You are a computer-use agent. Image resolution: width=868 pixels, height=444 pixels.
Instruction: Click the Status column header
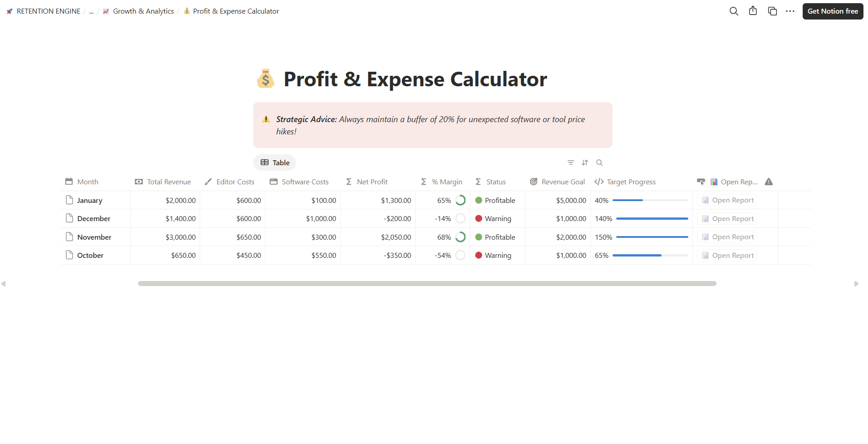pos(497,182)
